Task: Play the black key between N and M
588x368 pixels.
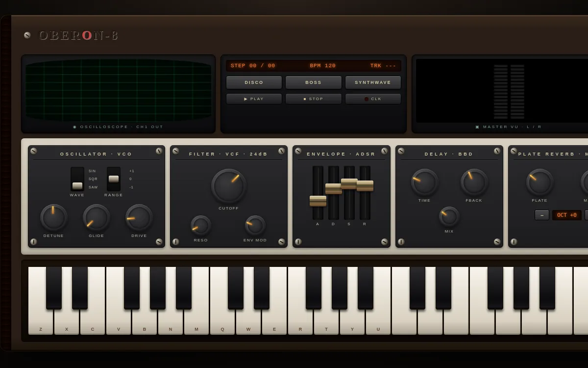Action: point(184,288)
